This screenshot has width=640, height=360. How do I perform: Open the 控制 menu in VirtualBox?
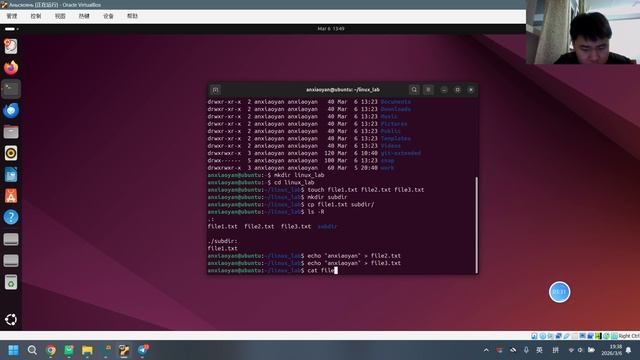pyautogui.click(x=36, y=16)
